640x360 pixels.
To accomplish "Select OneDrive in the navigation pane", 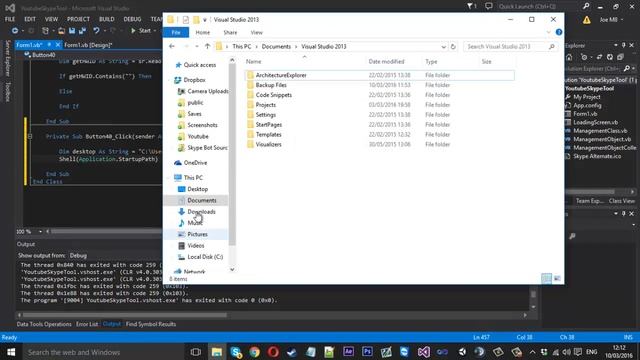I will click(x=195, y=162).
